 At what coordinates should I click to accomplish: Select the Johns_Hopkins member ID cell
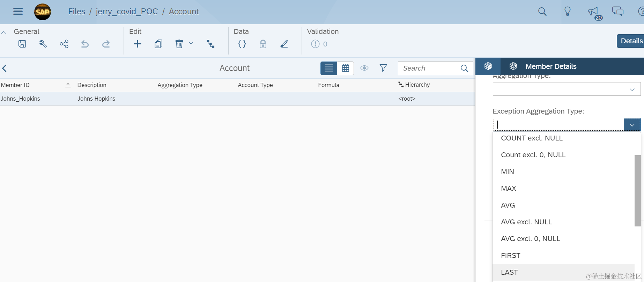pyautogui.click(x=20, y=99)
